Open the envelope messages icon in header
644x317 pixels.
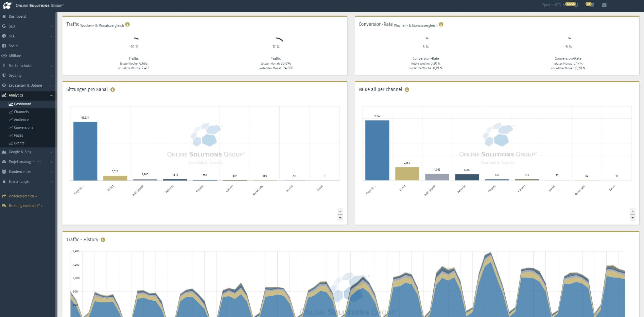pos(604,5)
